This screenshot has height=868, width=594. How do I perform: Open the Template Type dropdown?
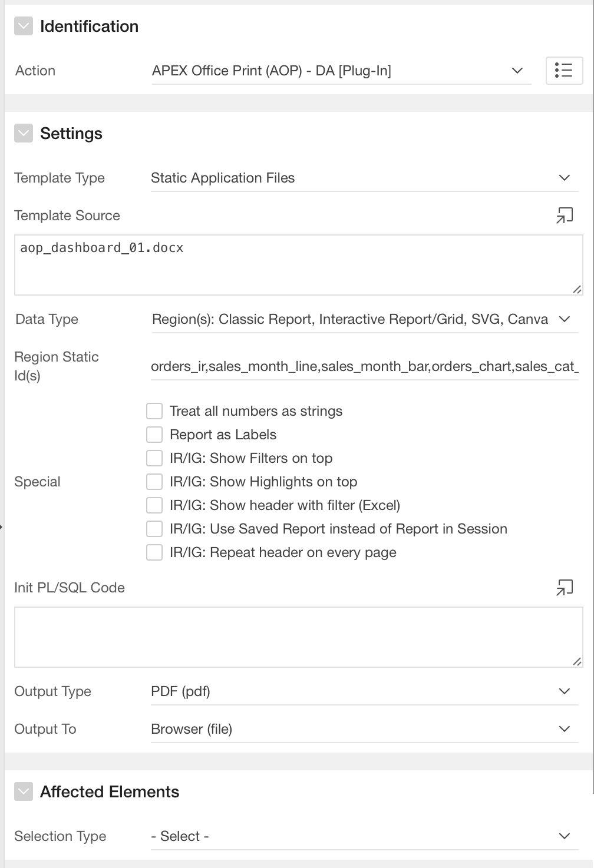point(364,178)
